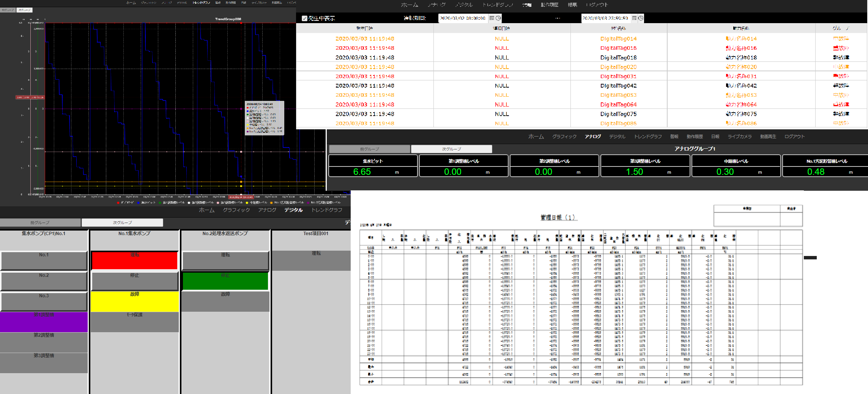Click the No.2 tile under 集水ポンプ(CP1)No.1
The width and height of the screenshot is (868, 394).
[x=44, y=281]
